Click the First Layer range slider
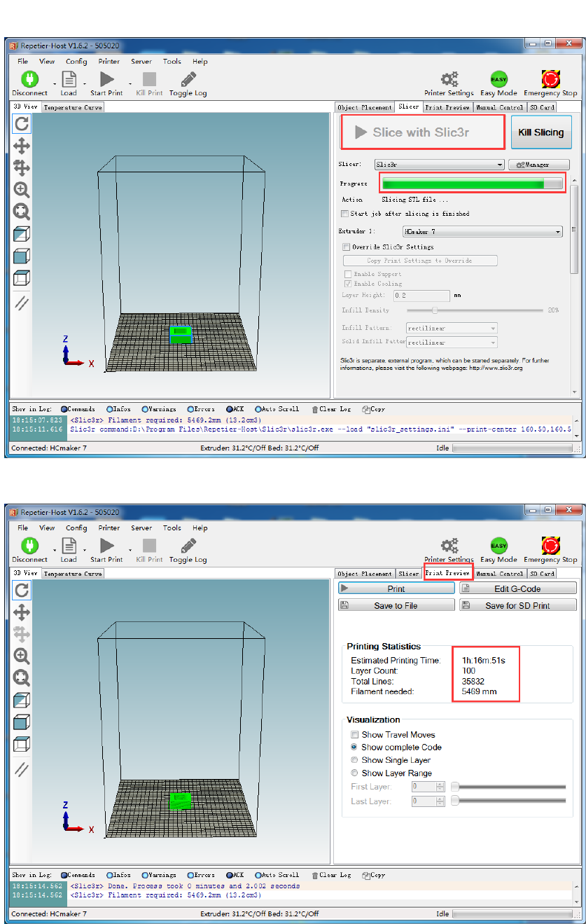The height and width of the screenshot is (924, 586). pyautogui.click(x=509, y=787)
